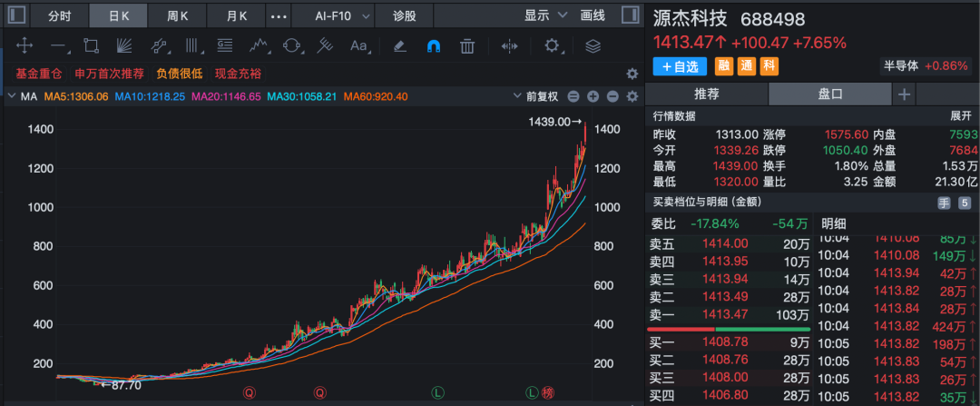
Task: Select the crosshair move cursor tool
Action: (x=24, y=45)
